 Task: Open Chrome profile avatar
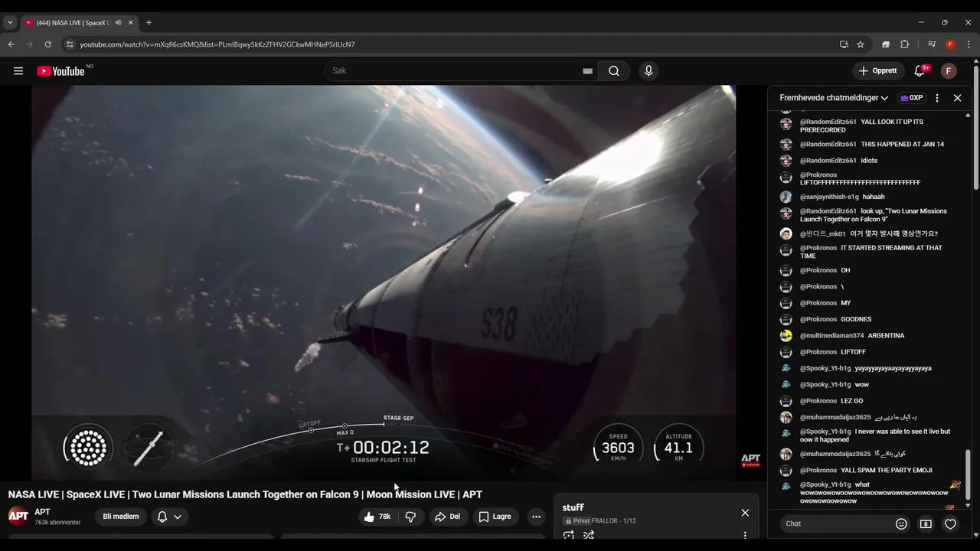950,44
